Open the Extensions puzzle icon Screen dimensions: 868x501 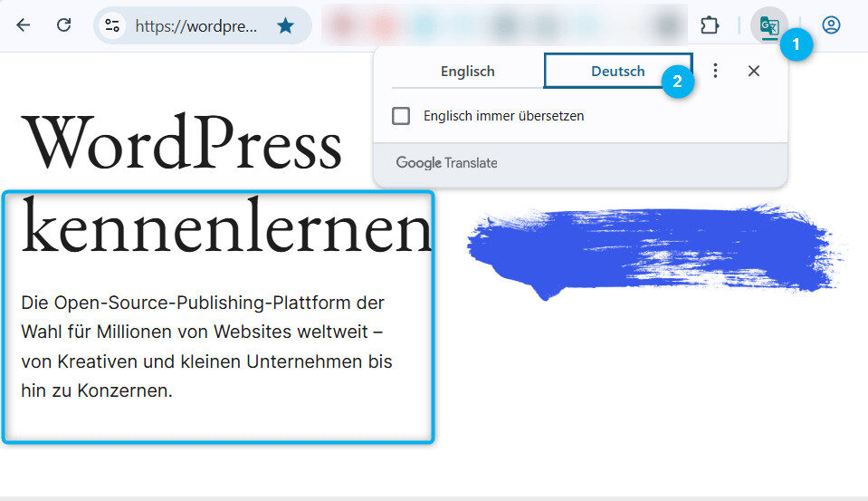click(x=710, y=25)
